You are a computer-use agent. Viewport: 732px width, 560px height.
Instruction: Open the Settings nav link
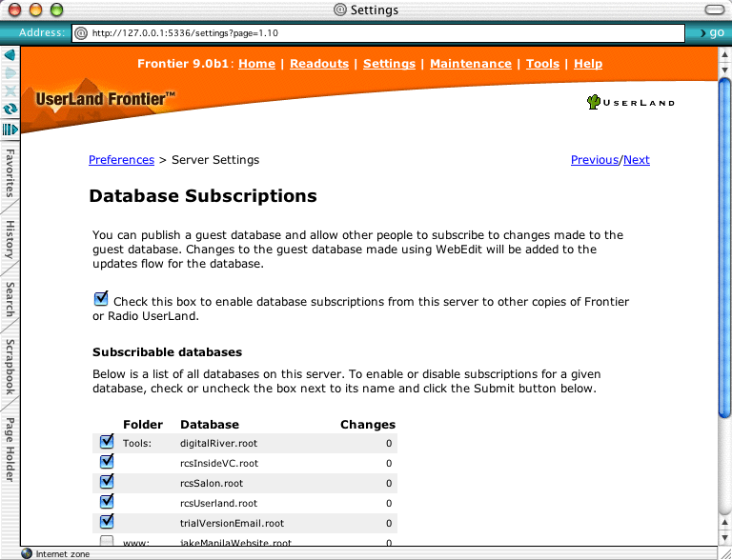(389, 64)
